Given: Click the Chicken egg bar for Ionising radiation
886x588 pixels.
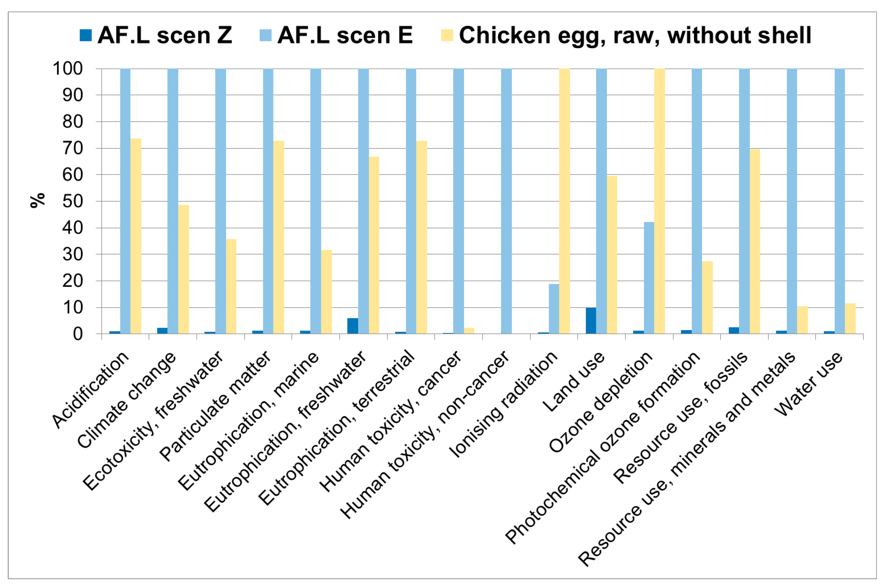Looking at the screenshot, I should (565, 201).
